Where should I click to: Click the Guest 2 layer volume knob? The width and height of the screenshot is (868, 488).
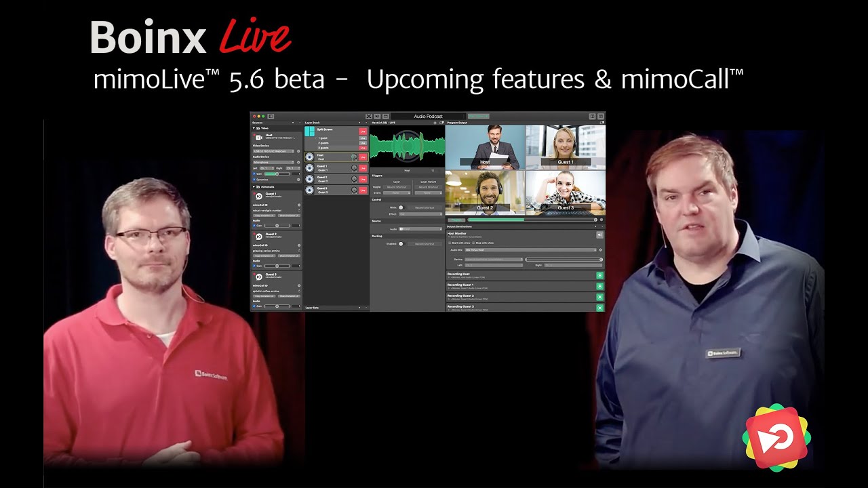point(354,179)
